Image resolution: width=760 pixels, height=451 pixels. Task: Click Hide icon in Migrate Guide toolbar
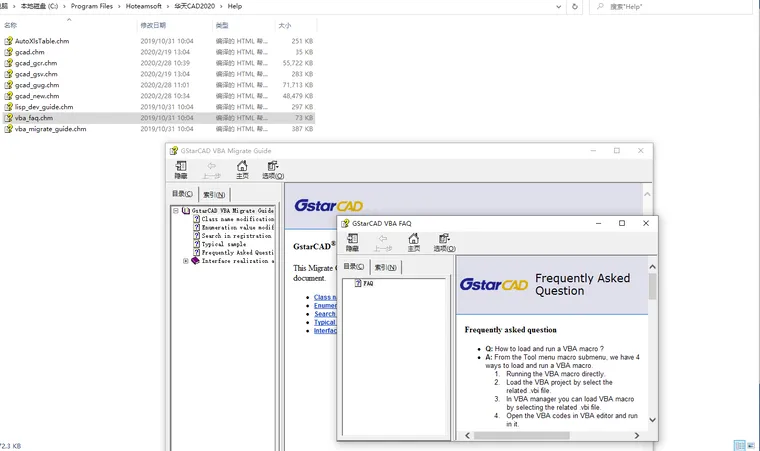(181, 170)
